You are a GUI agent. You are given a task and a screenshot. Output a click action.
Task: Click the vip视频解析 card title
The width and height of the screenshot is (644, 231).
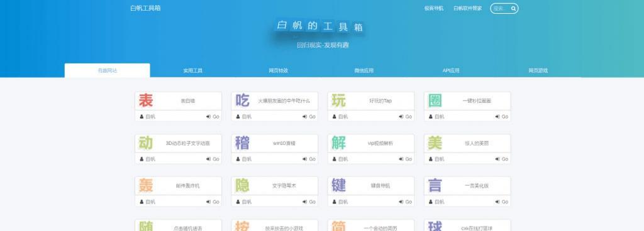380,143
